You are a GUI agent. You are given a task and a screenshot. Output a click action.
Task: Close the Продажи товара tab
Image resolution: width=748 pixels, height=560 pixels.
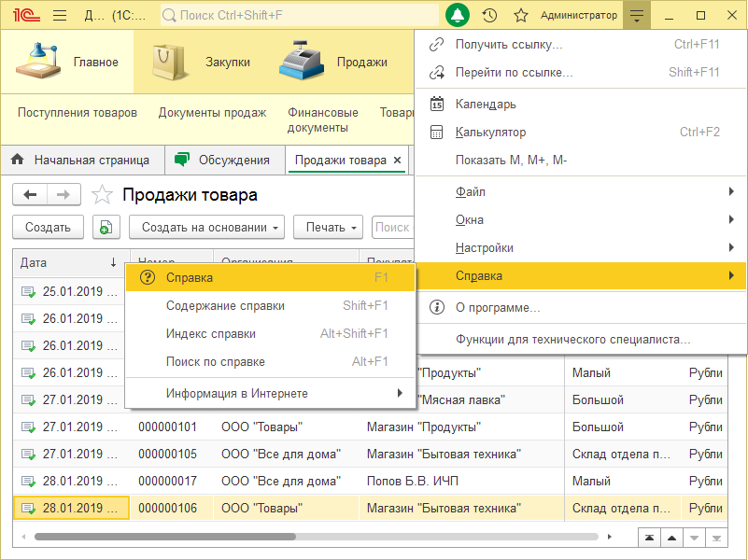click(398, 160)
